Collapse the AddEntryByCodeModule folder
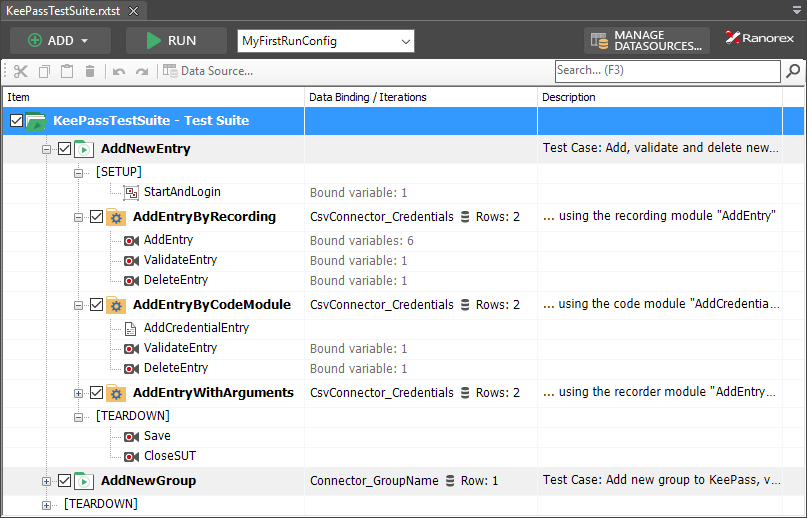Screen dimensions: 807x518 click(x=78, y=306)
